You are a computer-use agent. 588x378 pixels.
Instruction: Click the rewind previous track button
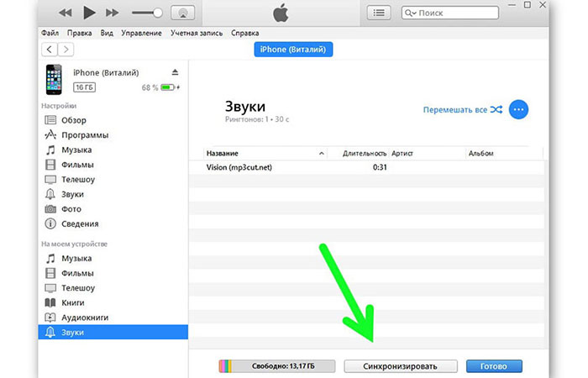(65, 13)
